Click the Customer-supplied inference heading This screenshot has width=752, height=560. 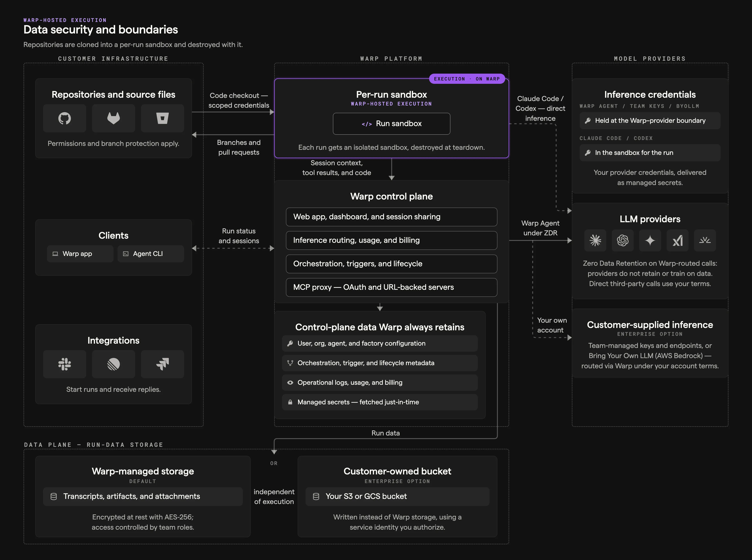650,325
